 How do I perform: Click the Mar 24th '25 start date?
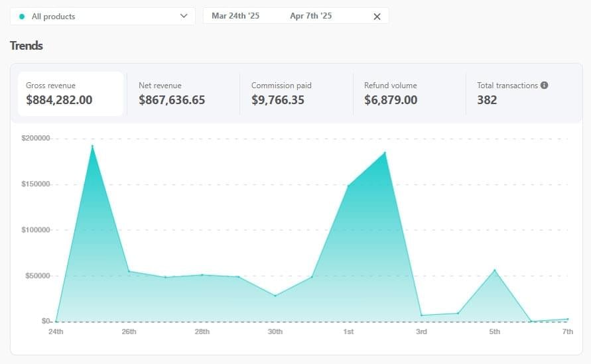point(236,16)
